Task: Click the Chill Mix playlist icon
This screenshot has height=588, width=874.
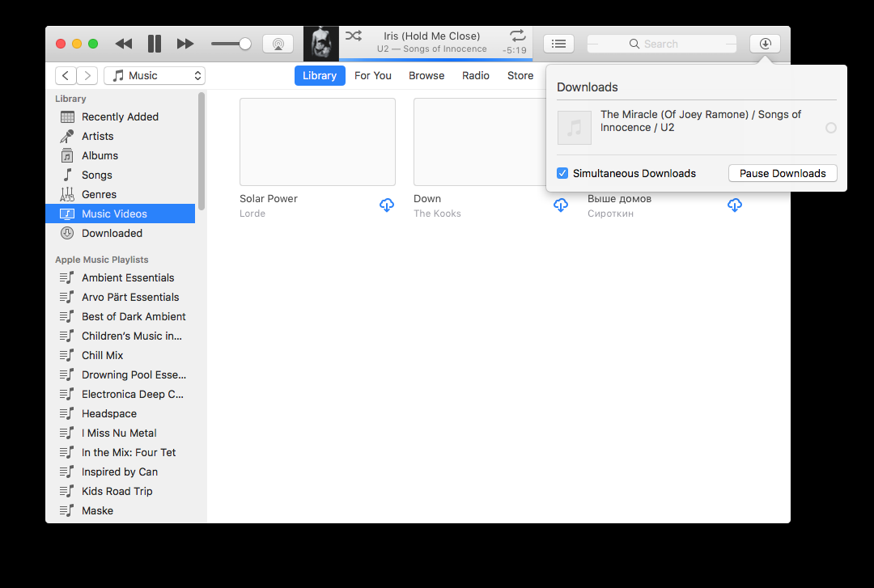Action: (67, 356)
